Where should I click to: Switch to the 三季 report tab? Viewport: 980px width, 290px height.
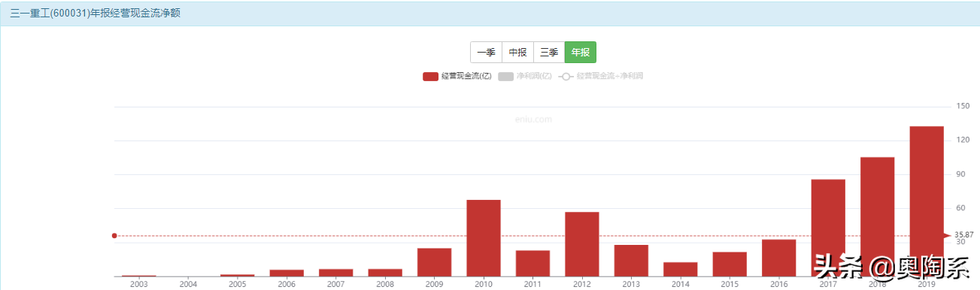coord(549,53)
